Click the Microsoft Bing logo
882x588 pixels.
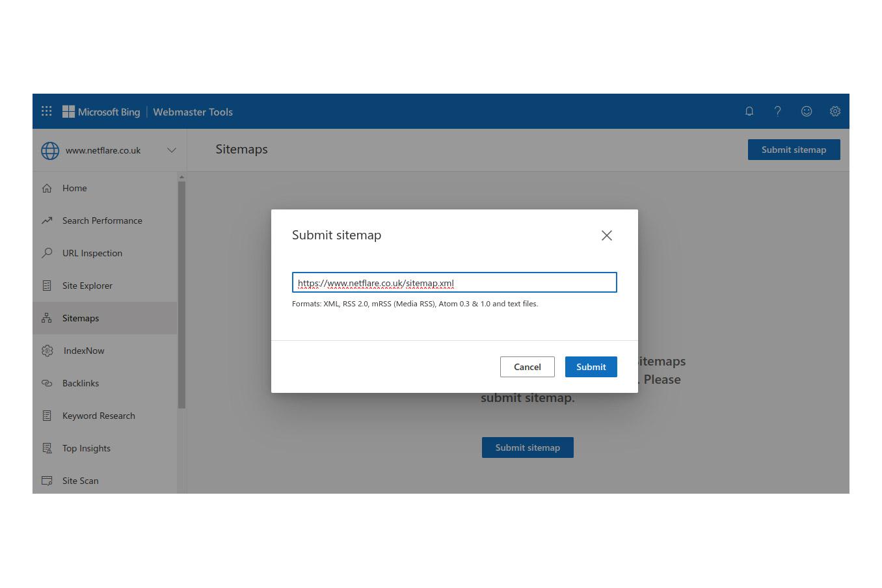click(x=101, y=112)
